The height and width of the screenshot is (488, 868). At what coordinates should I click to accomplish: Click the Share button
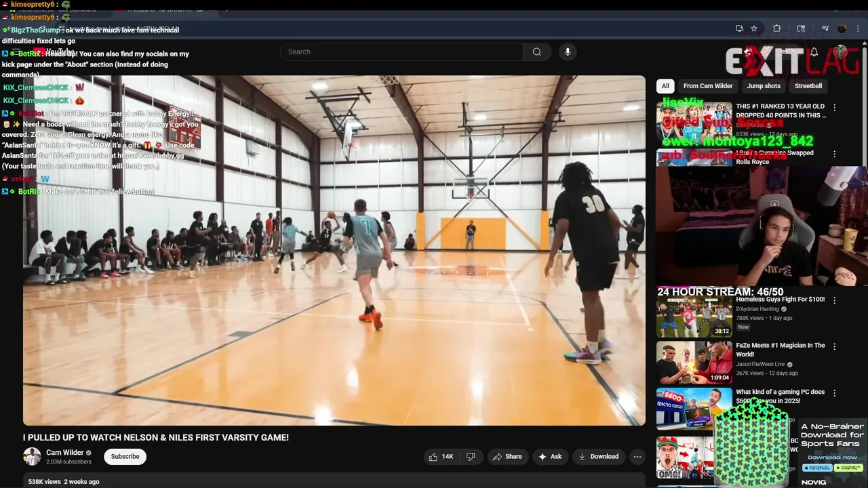tap(507, 457)
